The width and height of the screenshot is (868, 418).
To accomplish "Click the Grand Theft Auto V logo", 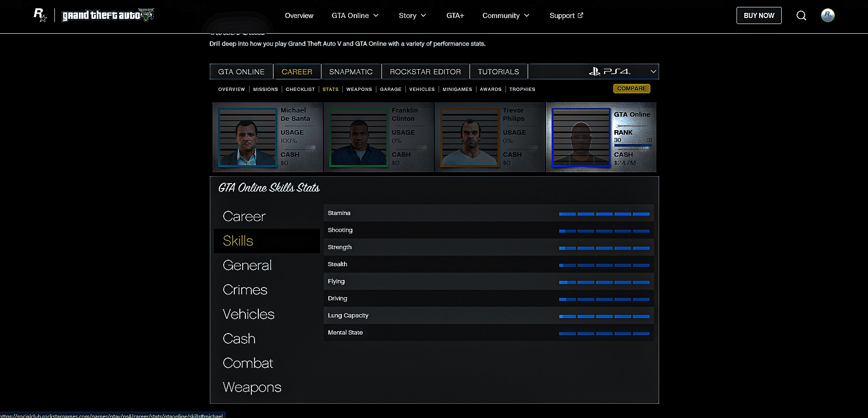I will [108, 15].
